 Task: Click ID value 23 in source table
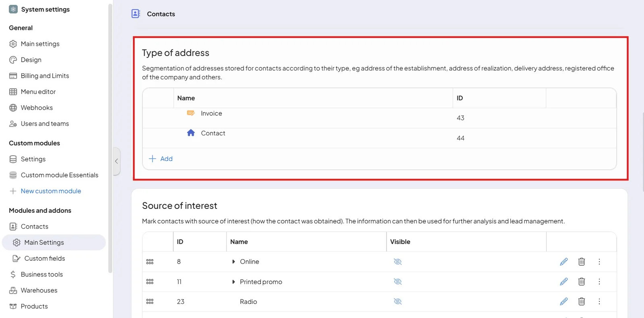[181, 301]
